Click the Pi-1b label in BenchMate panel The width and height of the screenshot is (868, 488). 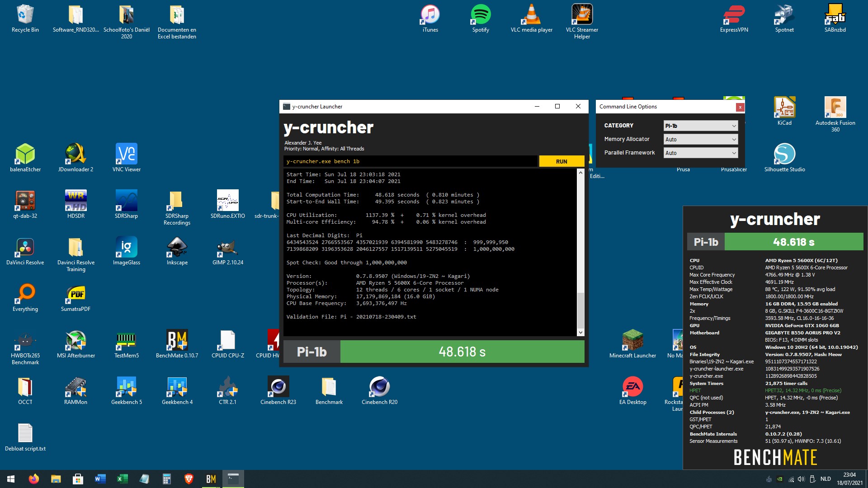[706, 242]
